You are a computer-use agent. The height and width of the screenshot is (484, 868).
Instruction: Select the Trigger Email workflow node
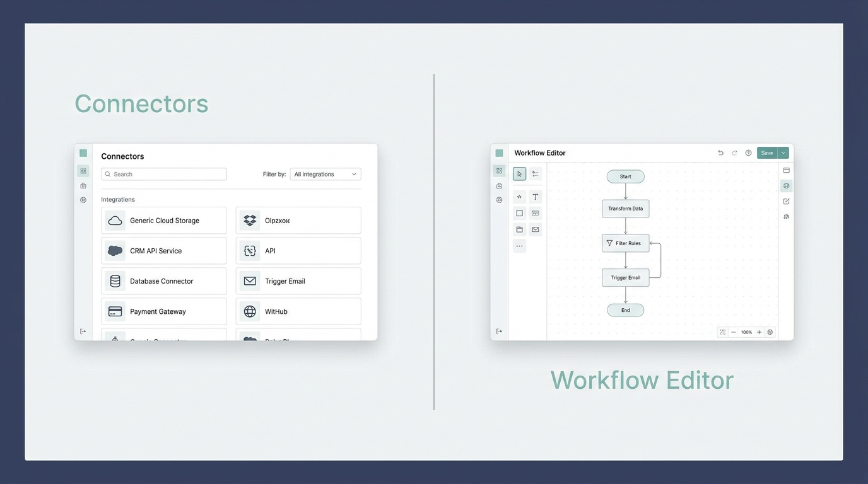[626, 277]
